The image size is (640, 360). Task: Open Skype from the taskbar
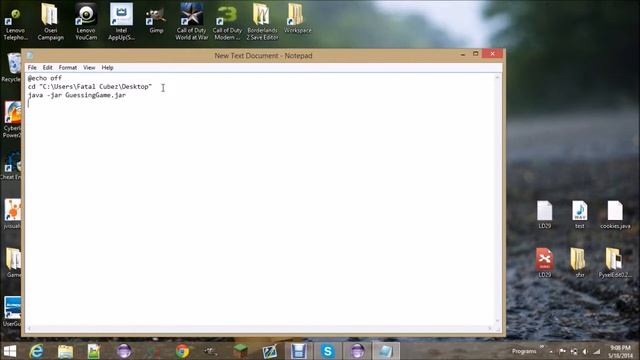click(x=327, y=351)
